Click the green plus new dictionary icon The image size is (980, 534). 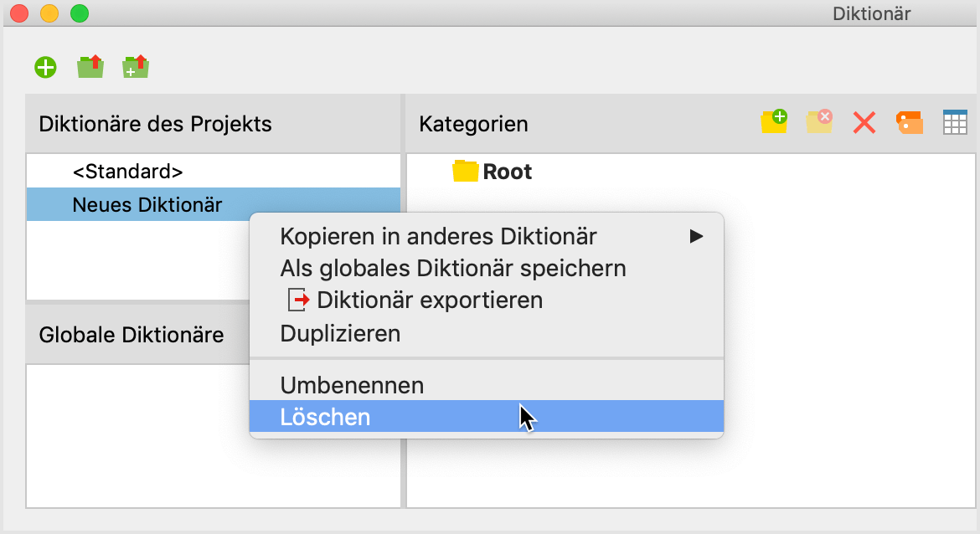click(45, 67)
